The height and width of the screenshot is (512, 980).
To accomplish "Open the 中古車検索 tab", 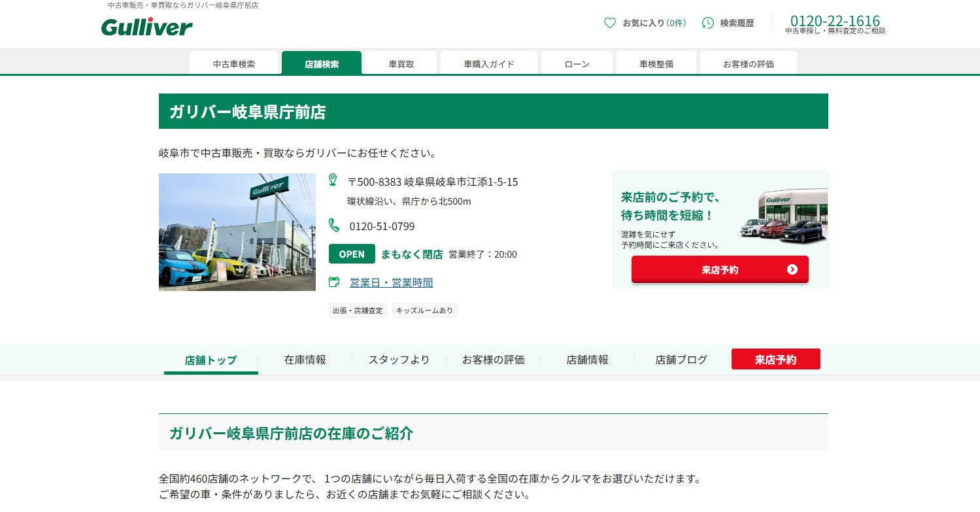I will [234, 64].
